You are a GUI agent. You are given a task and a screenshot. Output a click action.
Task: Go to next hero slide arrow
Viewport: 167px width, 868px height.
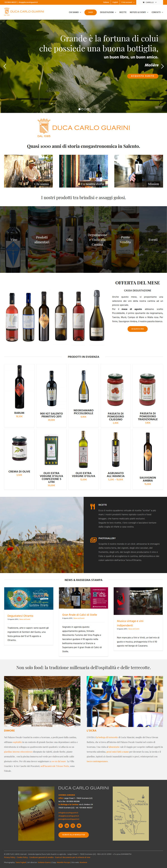coord(162,66)
